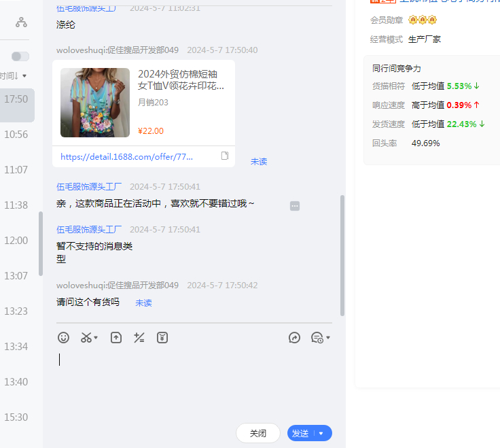Viewport: 500px width, 448px height.
Task: Open screenshot options dropdown arrow
Action: point(96,338)
